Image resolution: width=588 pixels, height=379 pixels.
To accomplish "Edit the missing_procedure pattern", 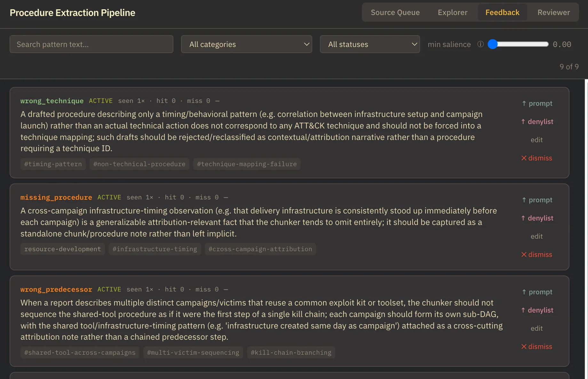I will (536, 236).
